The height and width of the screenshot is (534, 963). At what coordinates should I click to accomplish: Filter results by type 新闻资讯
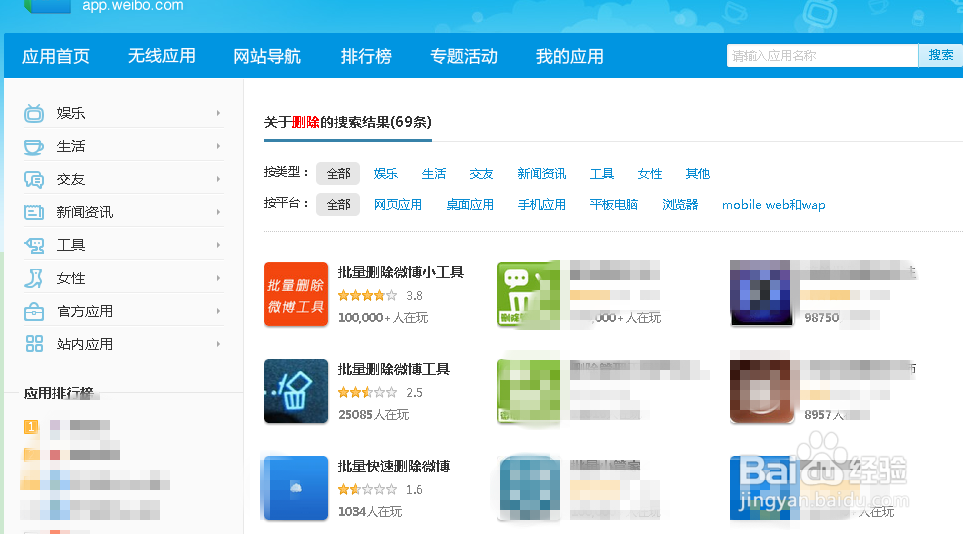542,174
